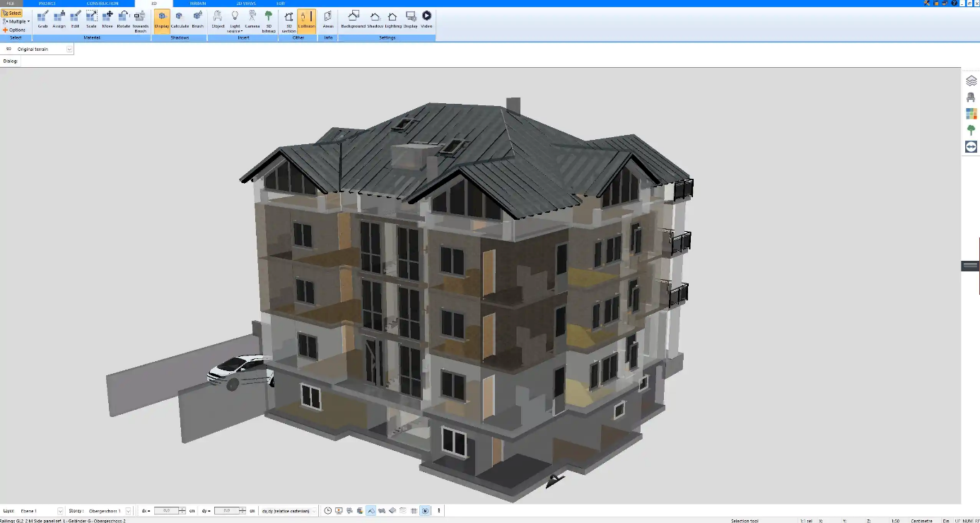980x523 pixels.
Task: Run the shadows Calculate tool
Action: pyautogui.click(x=180, y=20)
